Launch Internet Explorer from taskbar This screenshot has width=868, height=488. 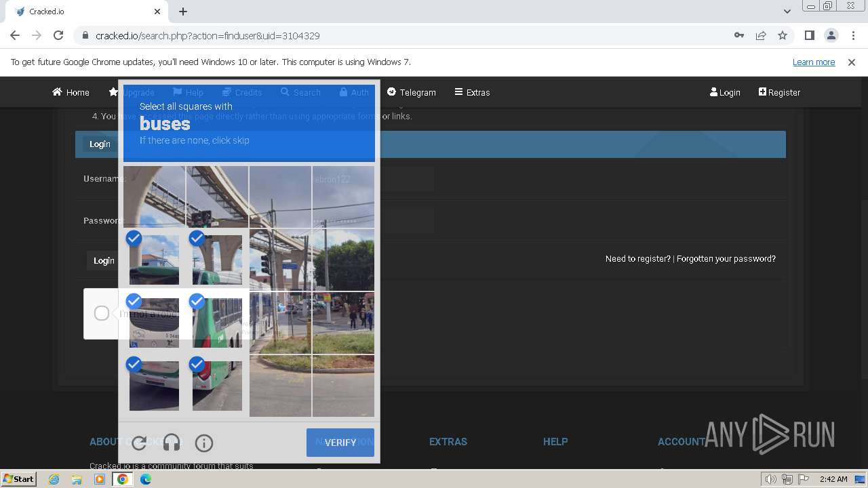[54, 479]
